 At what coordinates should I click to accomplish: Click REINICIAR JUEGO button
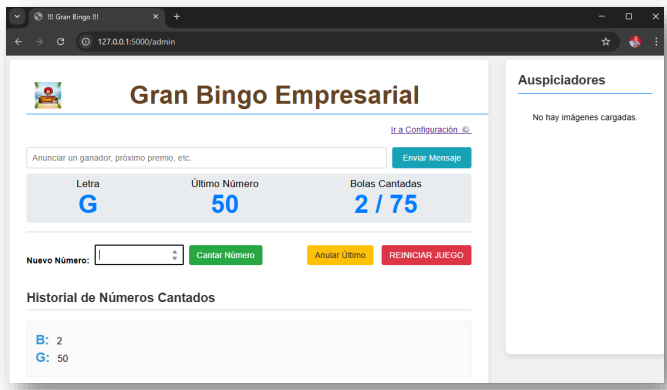click(426, 255)
